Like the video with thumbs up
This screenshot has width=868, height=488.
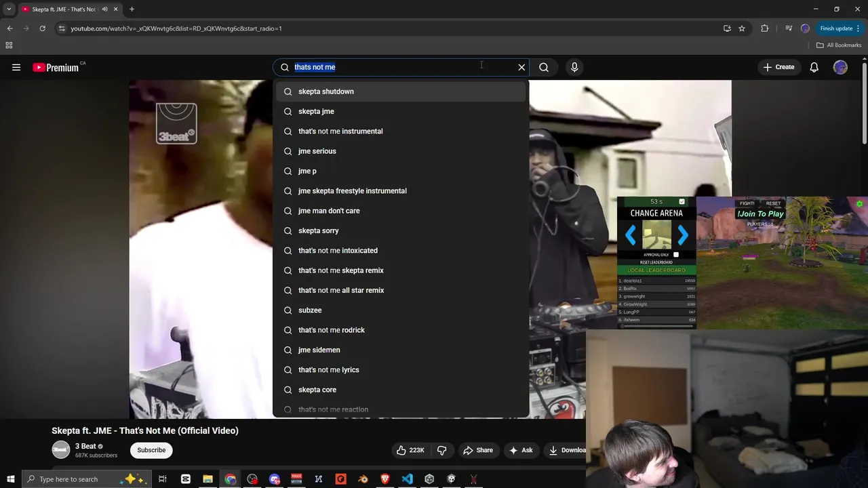tap(411, 450)
